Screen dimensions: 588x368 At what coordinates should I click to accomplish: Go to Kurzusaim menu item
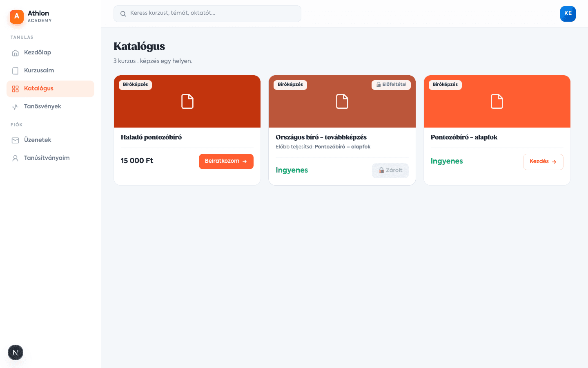[x=50, y=71]
